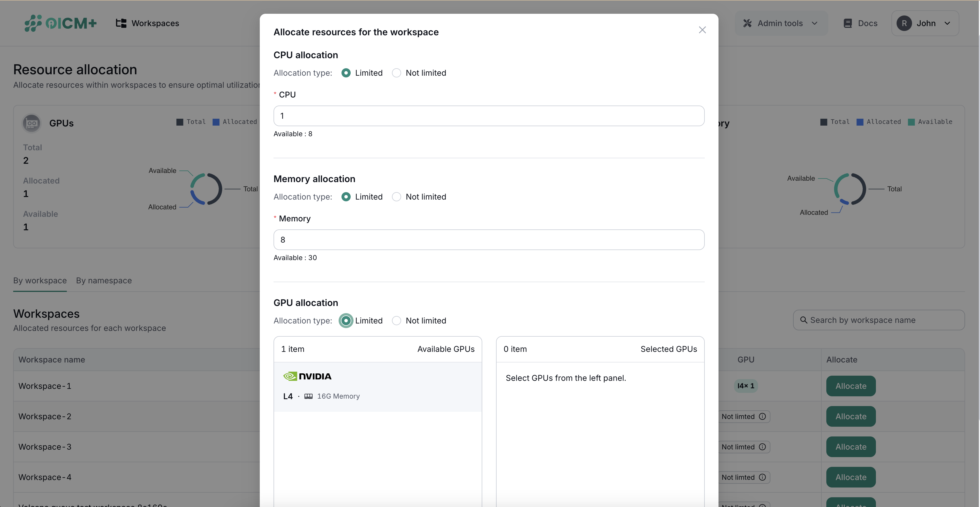Click the OICM+ logo

pyautogui.click(x=60, y=23)
